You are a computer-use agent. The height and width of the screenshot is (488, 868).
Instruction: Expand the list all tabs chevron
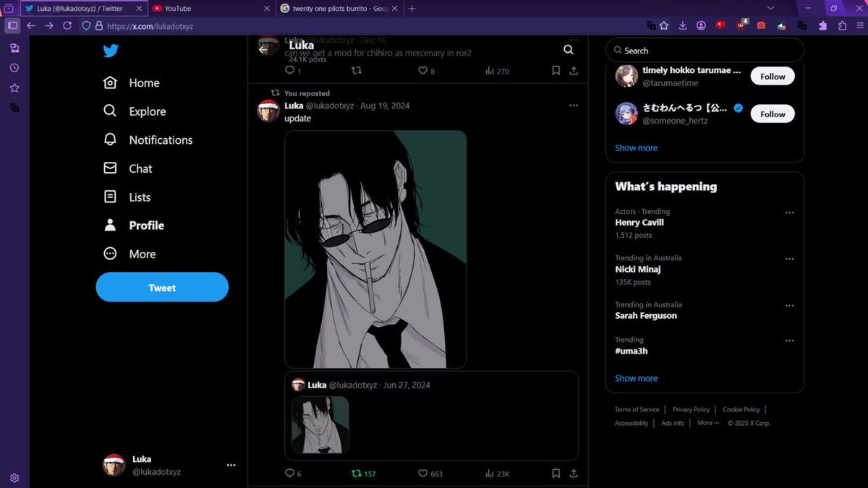click(771, 8)
